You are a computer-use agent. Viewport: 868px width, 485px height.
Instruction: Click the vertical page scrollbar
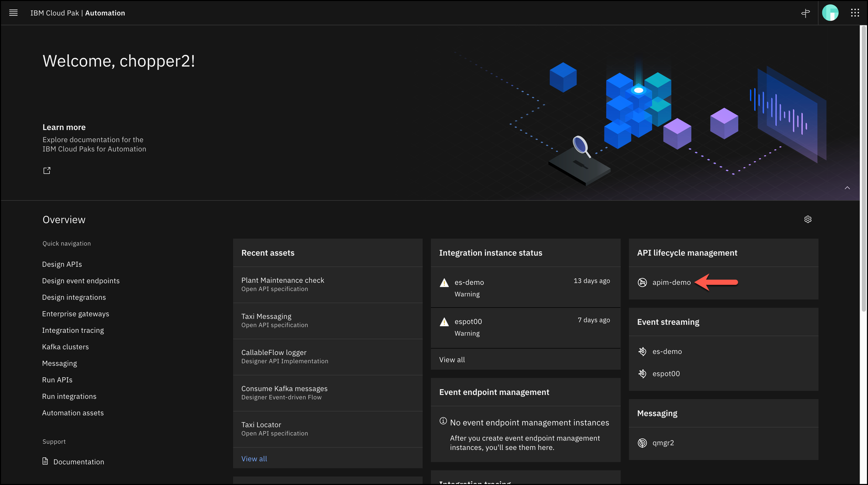[863, 168]
